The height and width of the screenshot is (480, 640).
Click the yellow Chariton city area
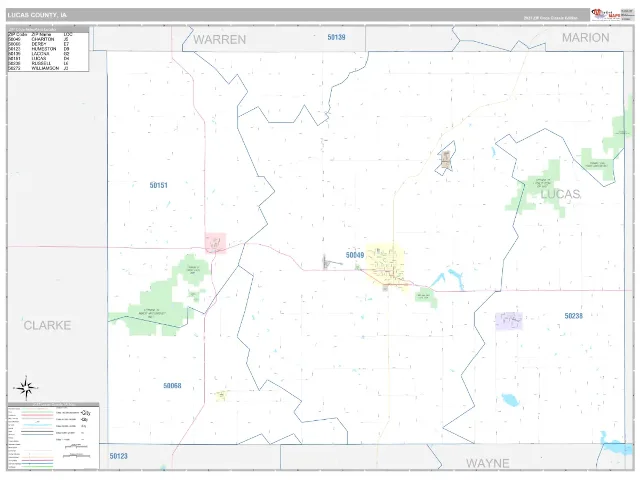coord(386,267)
